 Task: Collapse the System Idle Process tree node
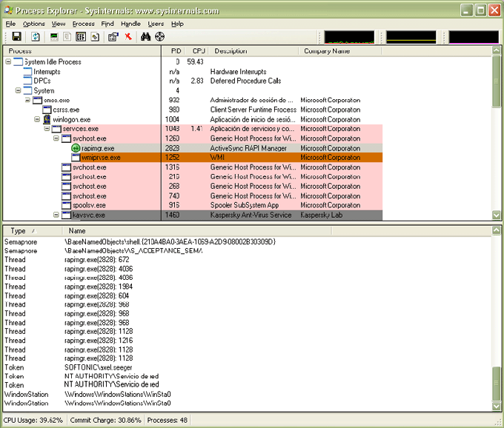tap(8, 61)
